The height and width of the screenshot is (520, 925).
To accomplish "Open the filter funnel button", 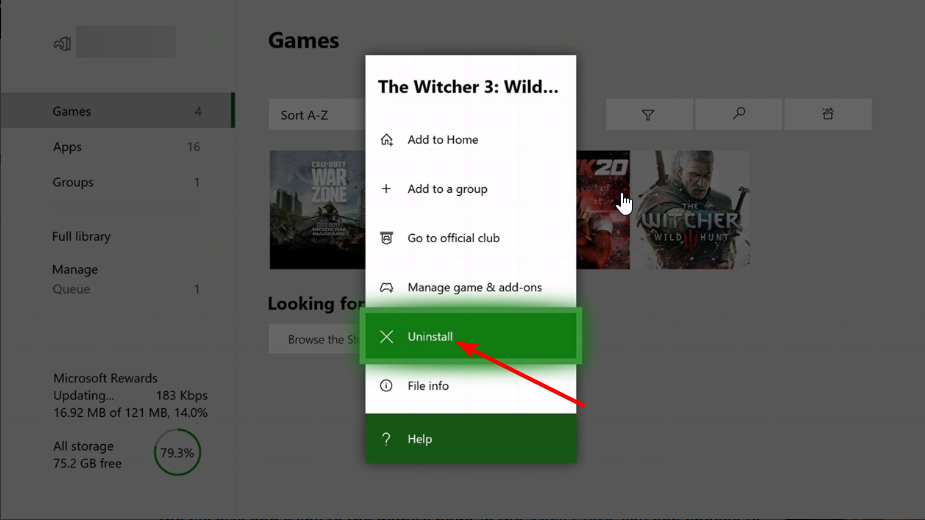I will 649,114.
